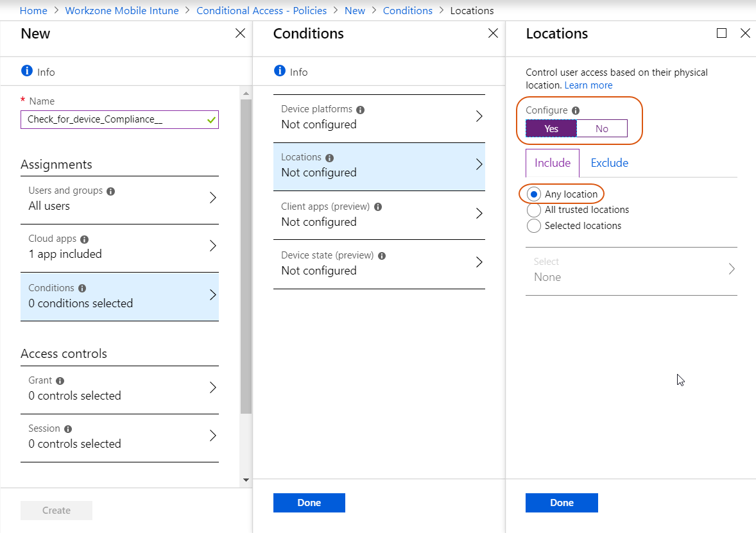756x533 pixels.
Task: Switch to the Include tab
Action: click(x=553, y=163)
